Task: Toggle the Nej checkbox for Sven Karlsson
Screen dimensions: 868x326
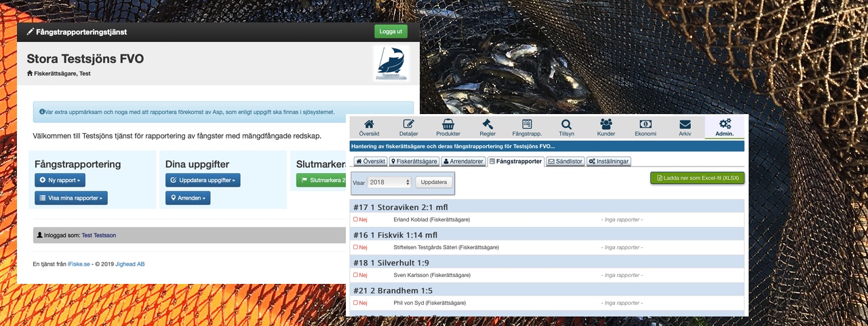Action: (x=355, y=275)
